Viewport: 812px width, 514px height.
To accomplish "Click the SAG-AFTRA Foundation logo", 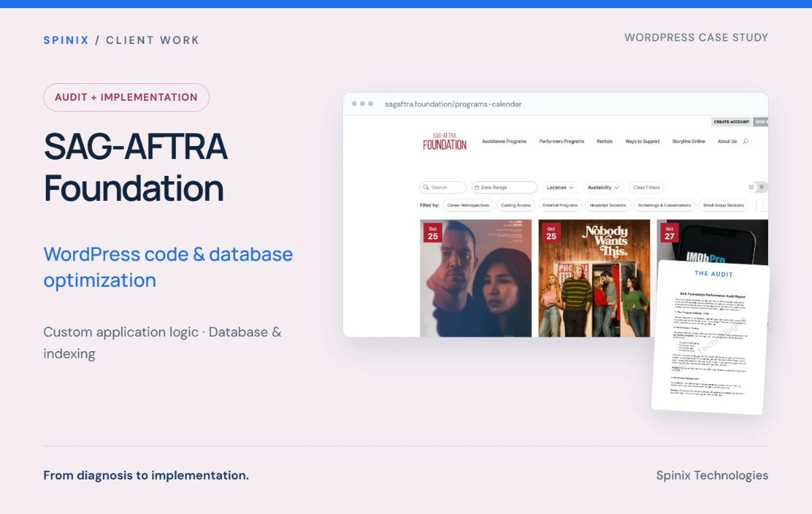I will (x=445, y=141).
